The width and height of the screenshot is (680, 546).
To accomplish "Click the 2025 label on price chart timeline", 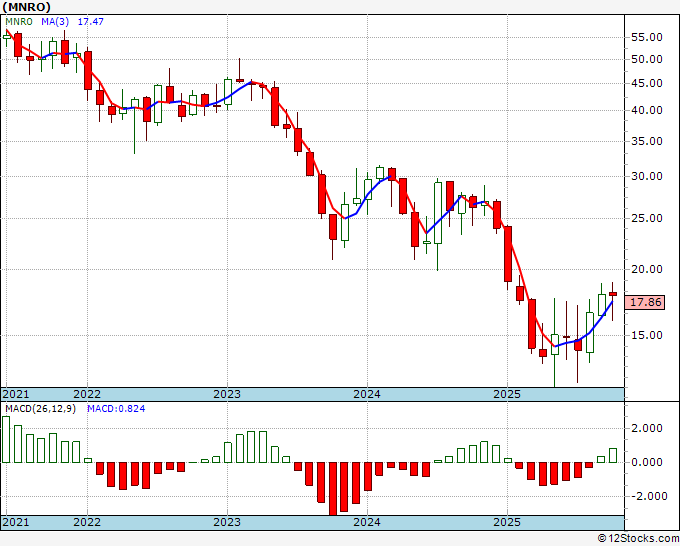I will pos(507,394).
